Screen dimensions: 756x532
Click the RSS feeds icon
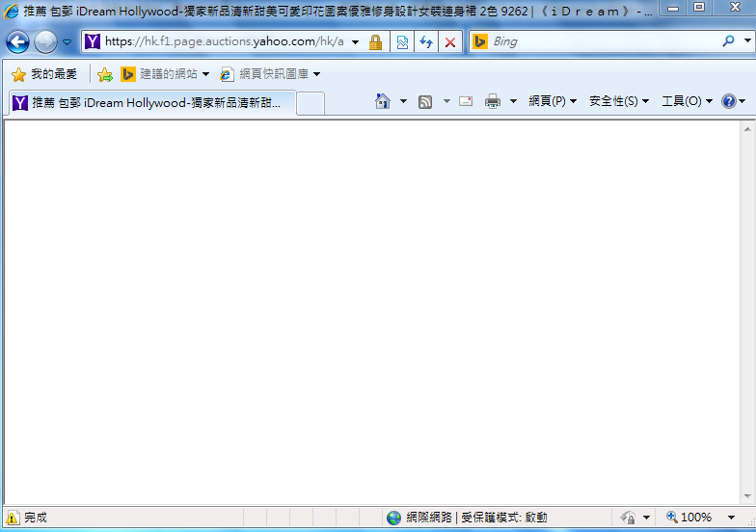[x=424, y=102]
